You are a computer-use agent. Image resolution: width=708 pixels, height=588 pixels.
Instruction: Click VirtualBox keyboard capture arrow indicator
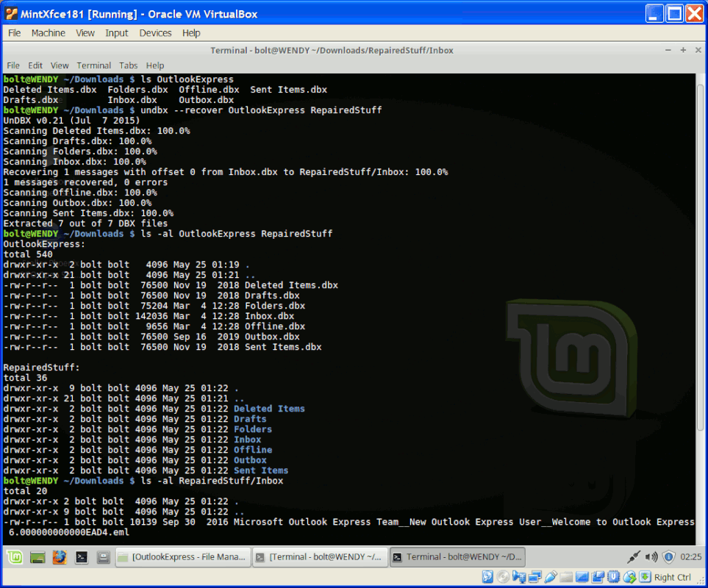[646, 577]
